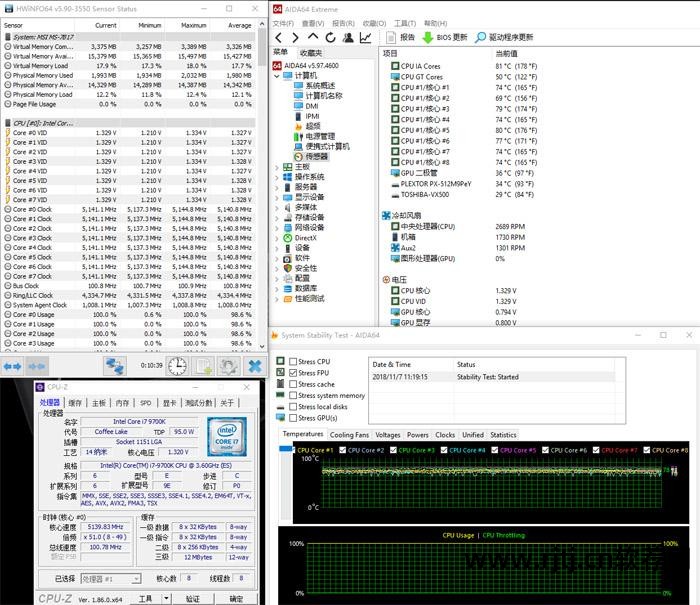Click CPU-Z 工具 tools button
Image resolution: width=700 pixels, height=605 pixels.
point(146,599)
